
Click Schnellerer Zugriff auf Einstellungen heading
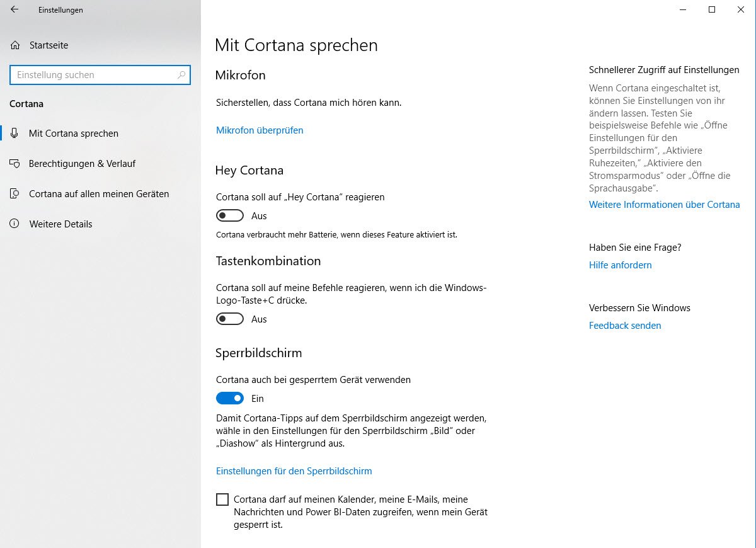coord(664,70)
